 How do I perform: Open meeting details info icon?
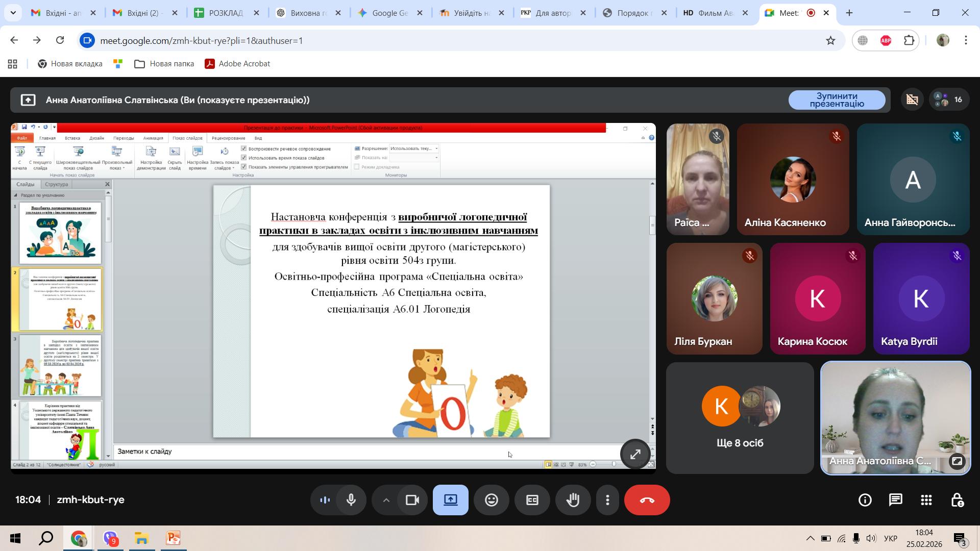[865, 500]
